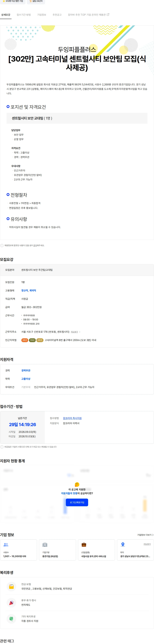Switch to the 접수기간·방법 tab

(24, 15)
